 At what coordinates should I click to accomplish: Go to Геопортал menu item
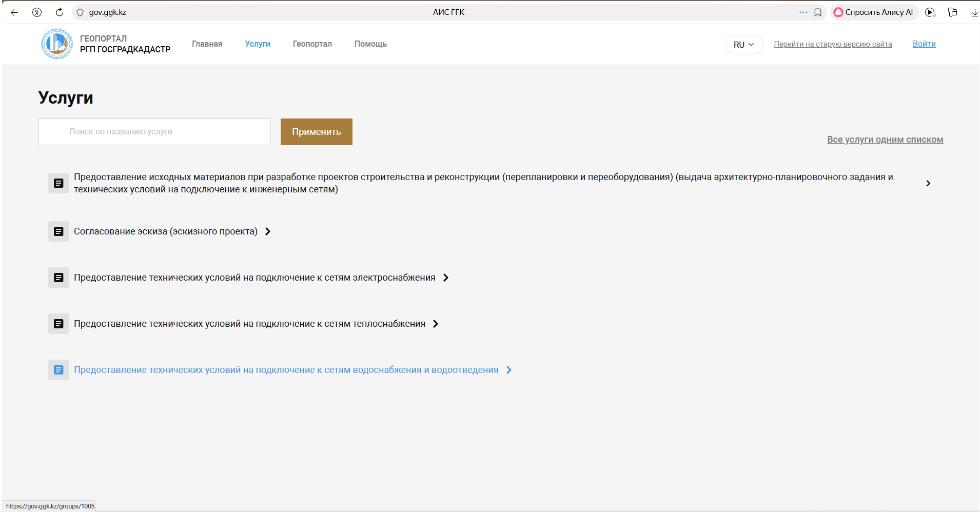tap(312, 44)
